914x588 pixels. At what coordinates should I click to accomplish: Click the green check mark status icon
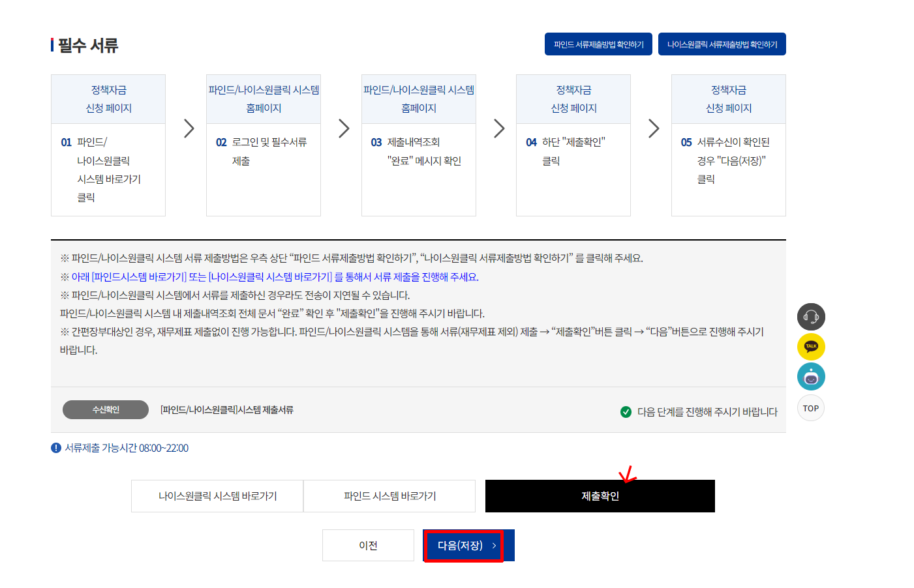point(626,412)
